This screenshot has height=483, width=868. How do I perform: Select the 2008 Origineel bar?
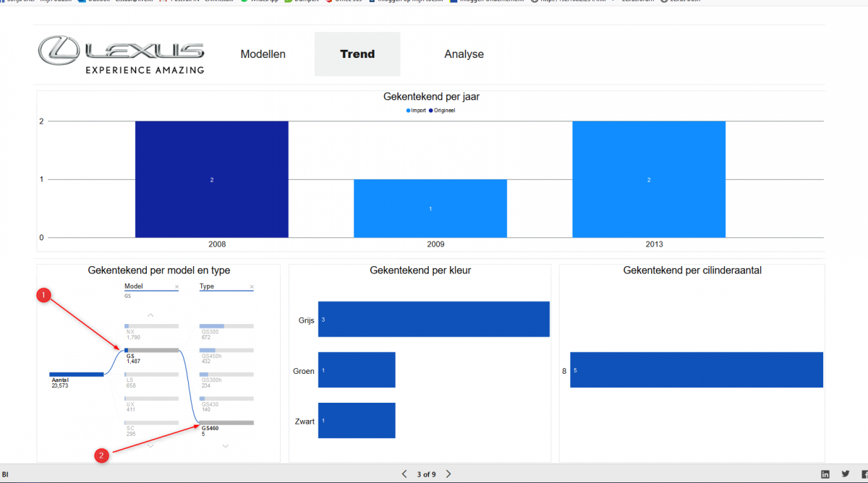(211, 179)
